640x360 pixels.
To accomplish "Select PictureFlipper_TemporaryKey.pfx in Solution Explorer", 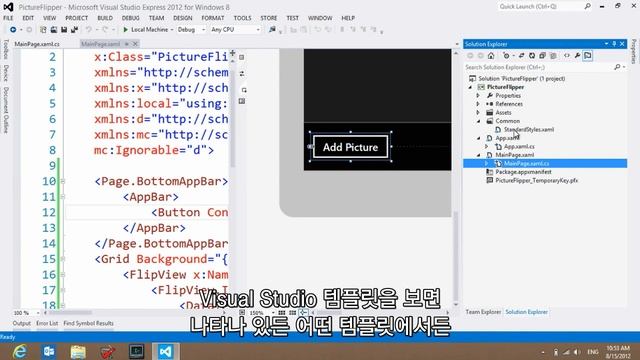I will tap(536, 181).
